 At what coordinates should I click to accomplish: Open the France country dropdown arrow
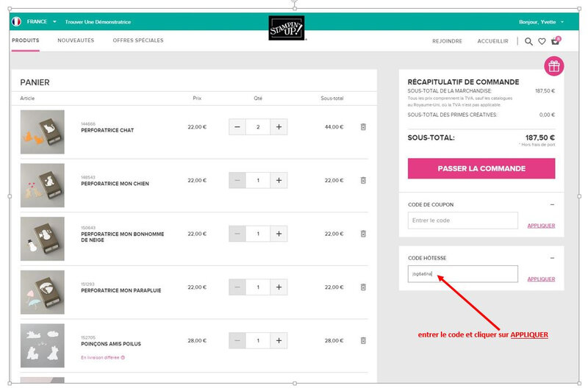pyautogui.click(x=54, y=22)
